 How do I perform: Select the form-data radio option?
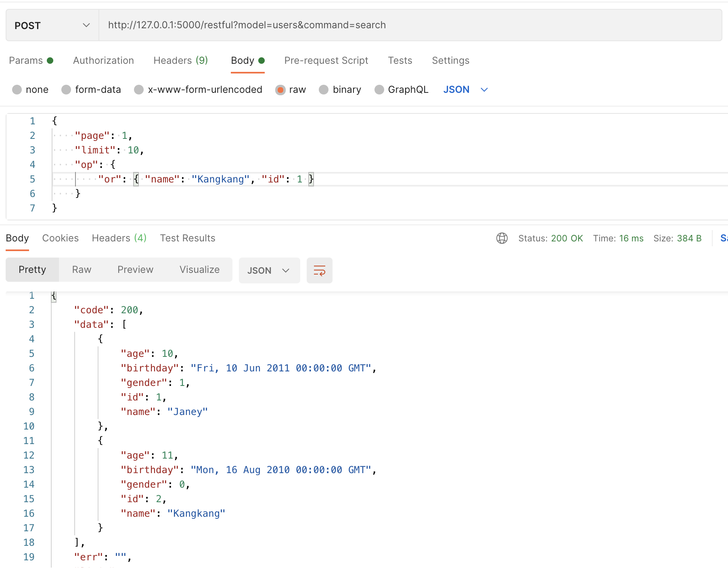(67, 90)
